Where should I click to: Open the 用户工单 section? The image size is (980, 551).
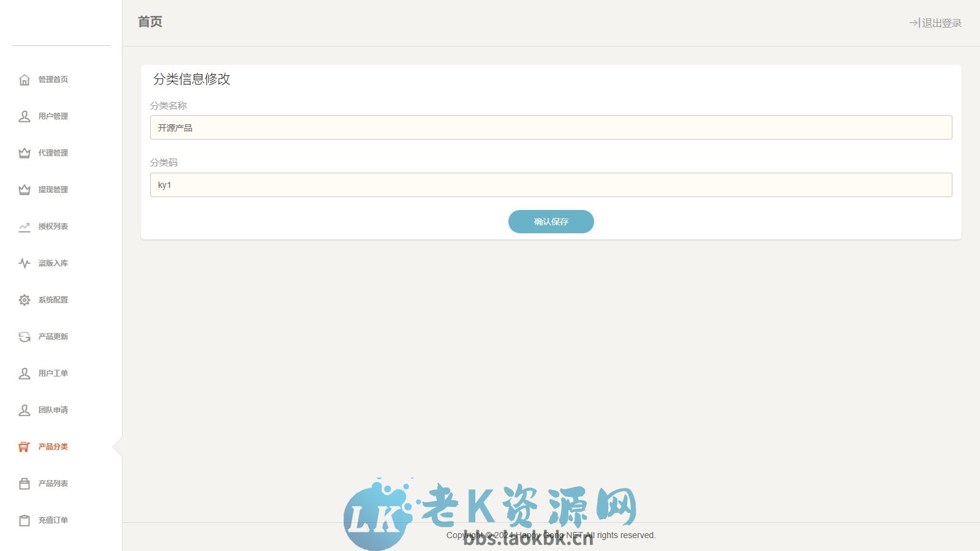52,373
